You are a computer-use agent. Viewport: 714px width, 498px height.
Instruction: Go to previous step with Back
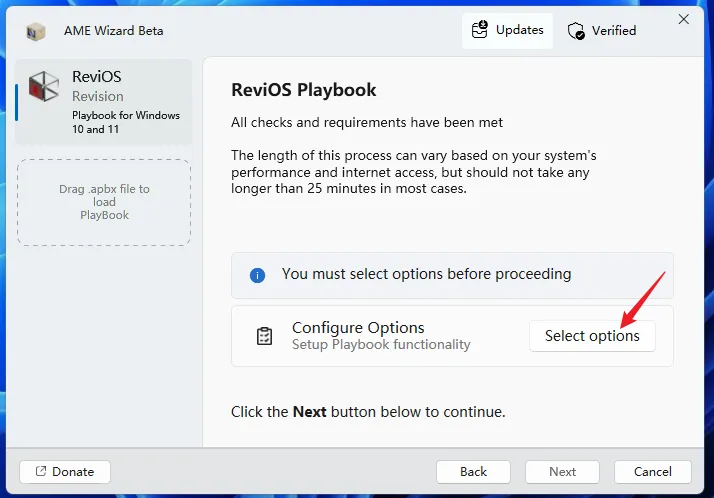pyautogui.click(x=473, y=472)
